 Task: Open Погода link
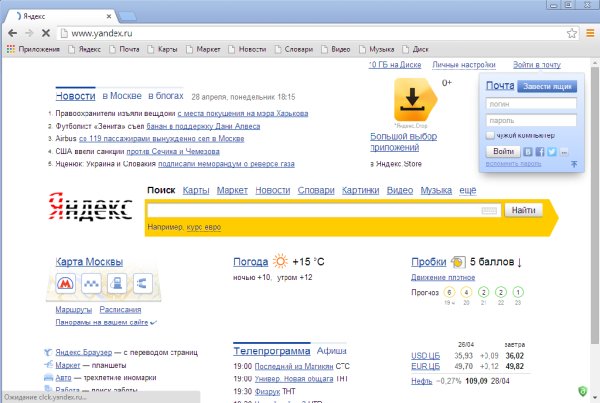(x=251, y=262)
